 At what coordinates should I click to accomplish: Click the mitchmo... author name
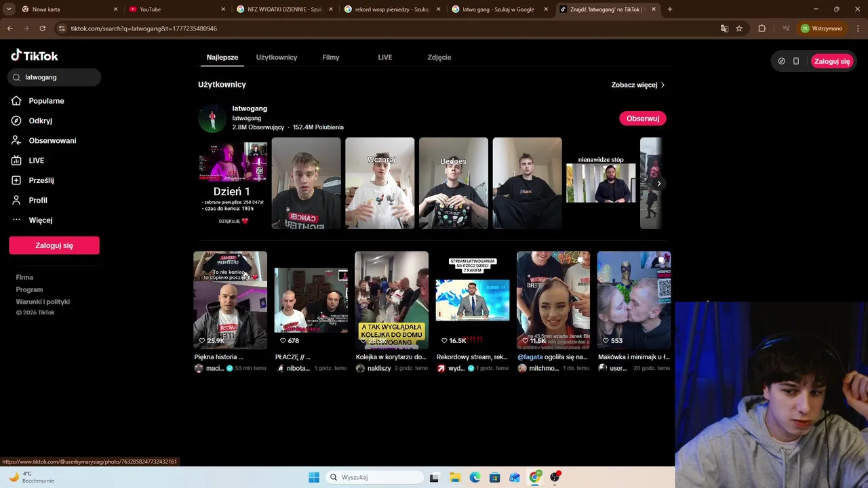[545, 368]
